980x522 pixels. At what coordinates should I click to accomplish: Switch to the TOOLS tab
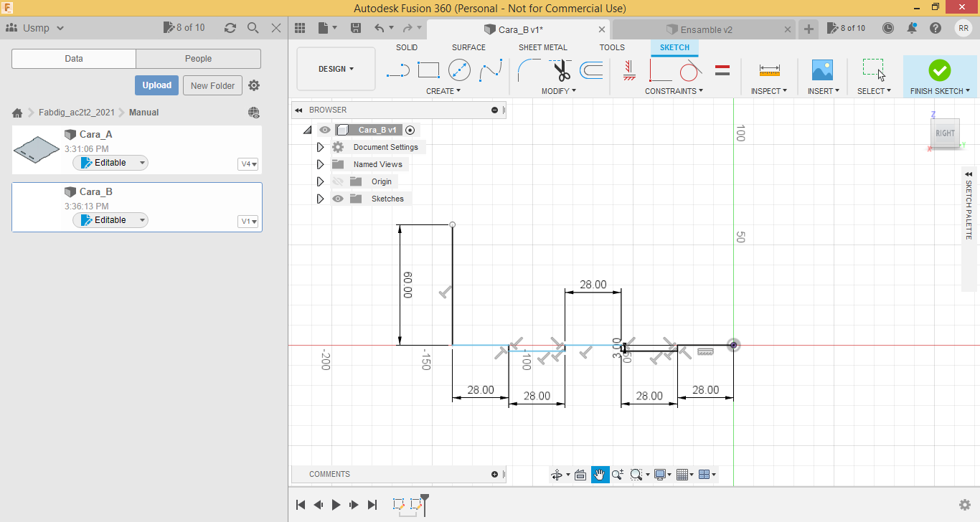click(x=612, y=47)
